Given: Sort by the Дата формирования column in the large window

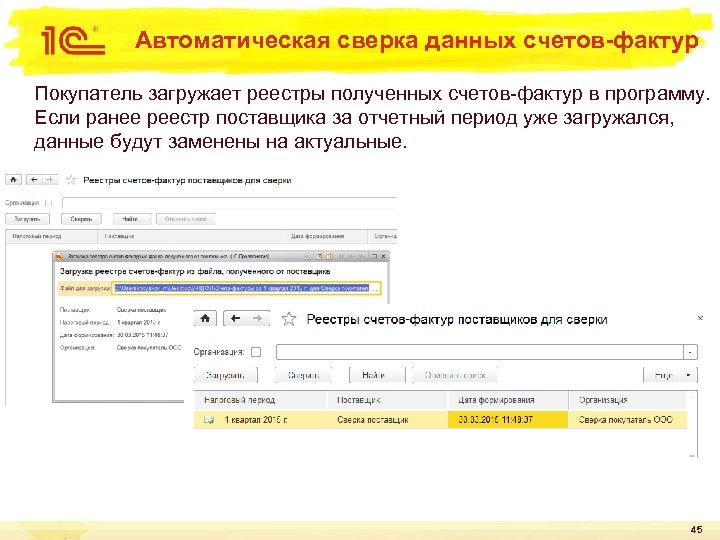Looking at the screenshot, I should click(x=508, y=400).
